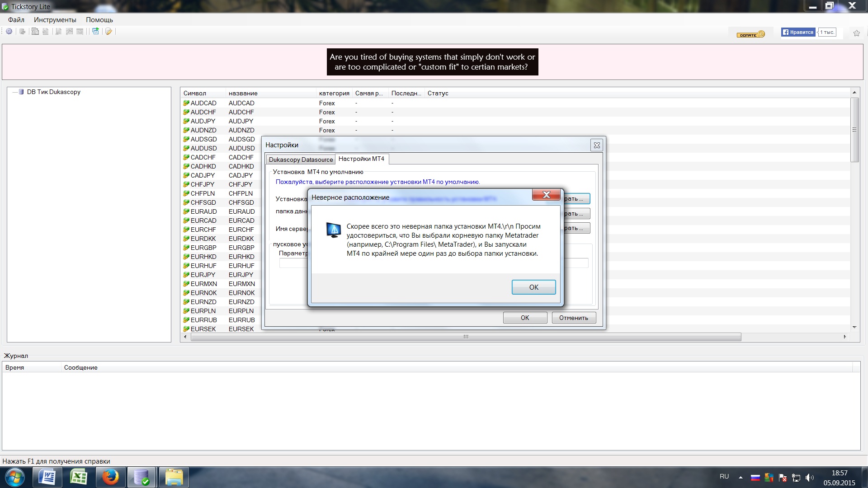Select the DB Тик Dukascopy tree item
The width and height of the screenshot is (868, 488).
53,92
